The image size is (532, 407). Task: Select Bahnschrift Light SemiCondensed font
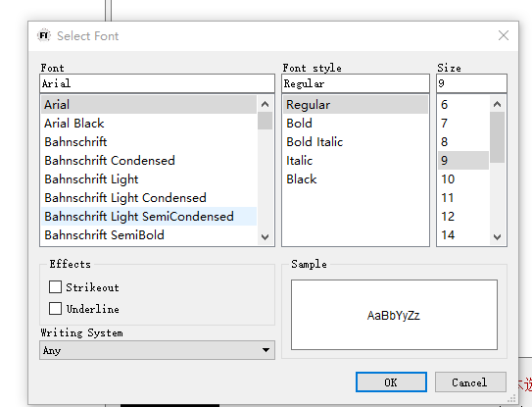click(x=149, y=217)
